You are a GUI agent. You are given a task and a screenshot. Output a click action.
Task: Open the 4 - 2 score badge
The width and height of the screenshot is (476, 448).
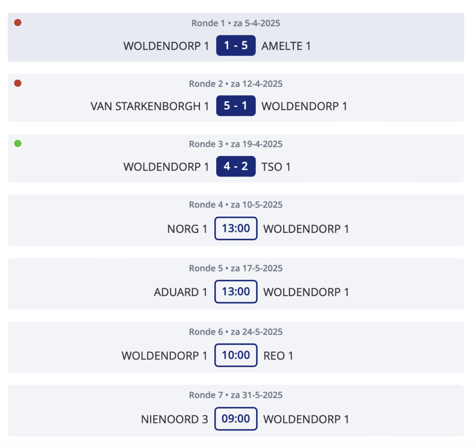point(236,166)
